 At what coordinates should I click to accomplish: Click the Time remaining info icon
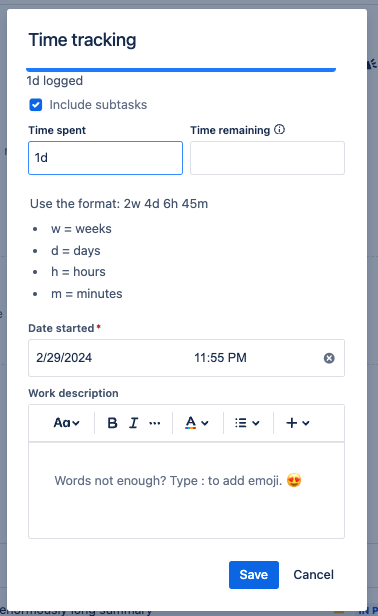coord(279,129)
